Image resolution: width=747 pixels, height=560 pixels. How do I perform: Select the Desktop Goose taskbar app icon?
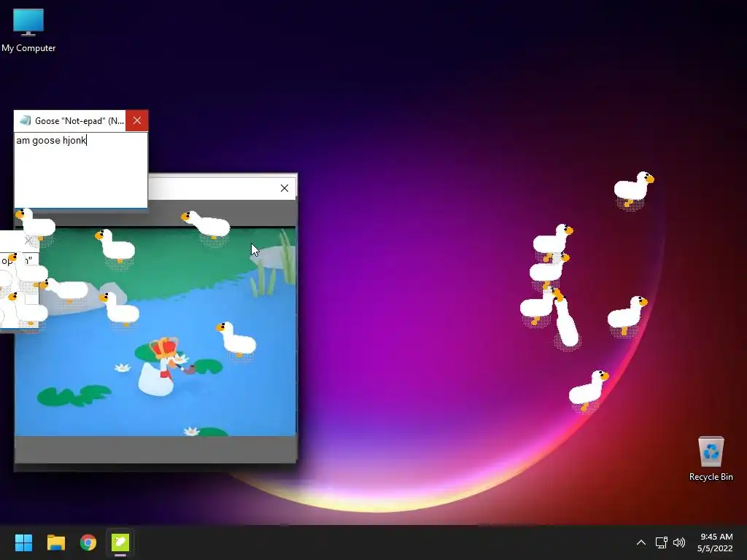coord(120,542)
